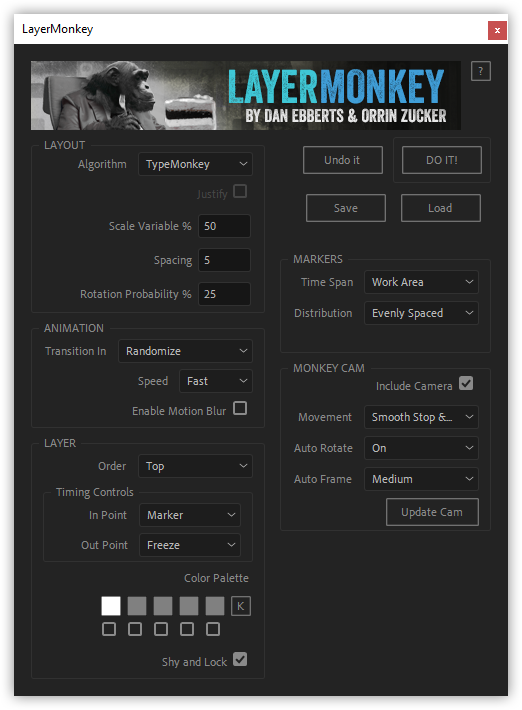The height and width of the screenshot is (710, 522).
Task: Open Transition In dropdown showing Randomize
Action: pos(185,351)
